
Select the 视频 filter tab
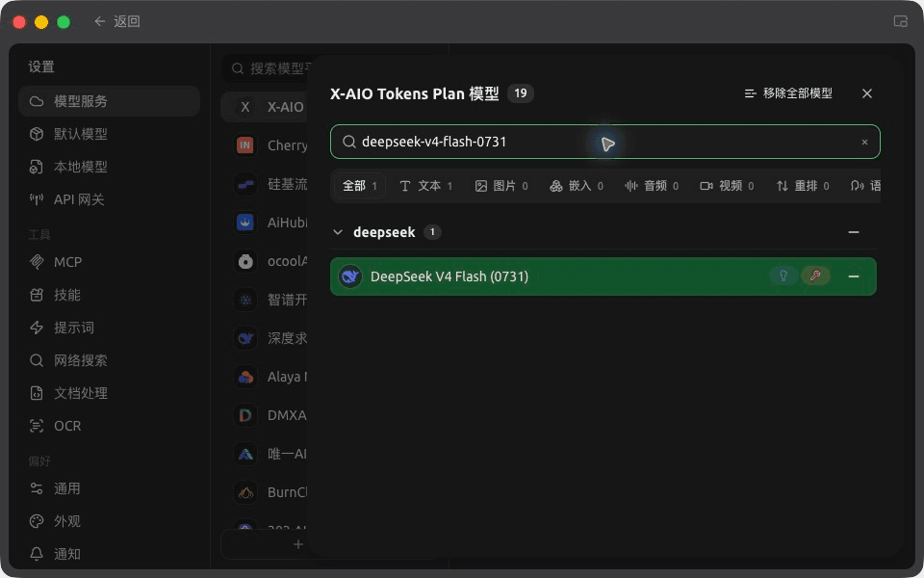tap(728, 186)
